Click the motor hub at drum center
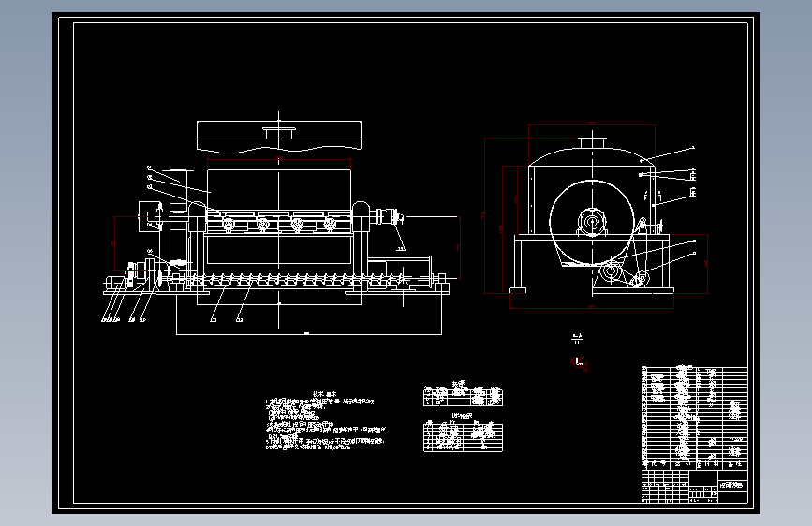 tap(592, 222)
